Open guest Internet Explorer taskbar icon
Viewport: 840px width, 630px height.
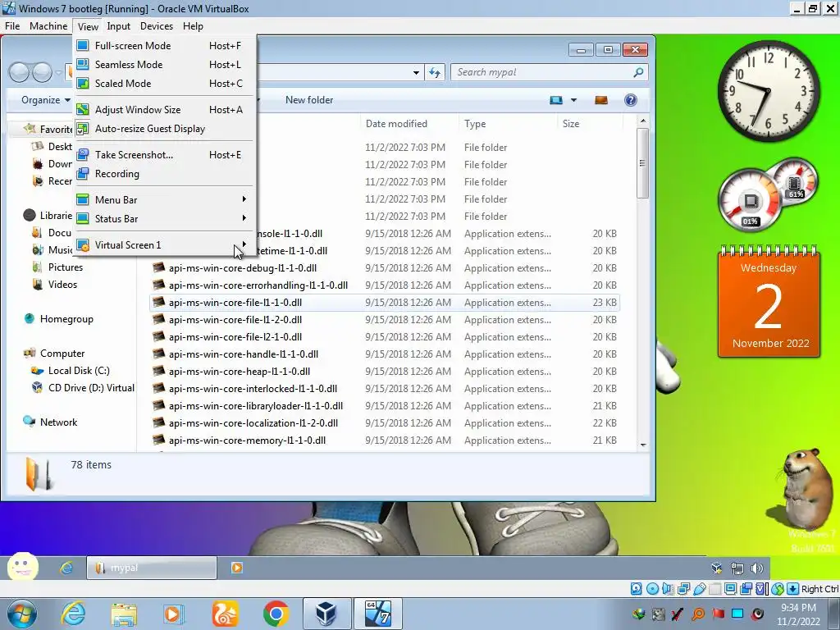click(66, 568)
